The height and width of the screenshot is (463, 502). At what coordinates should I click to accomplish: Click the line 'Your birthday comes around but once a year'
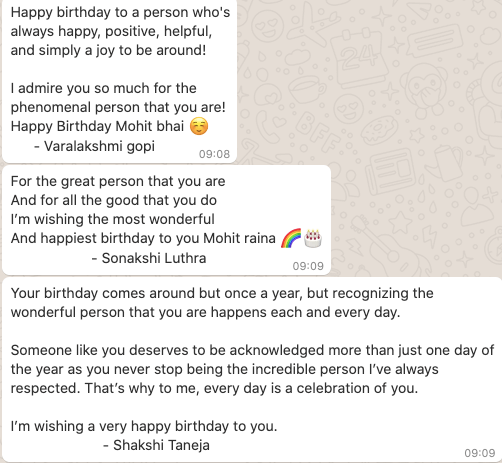(156, 293)
